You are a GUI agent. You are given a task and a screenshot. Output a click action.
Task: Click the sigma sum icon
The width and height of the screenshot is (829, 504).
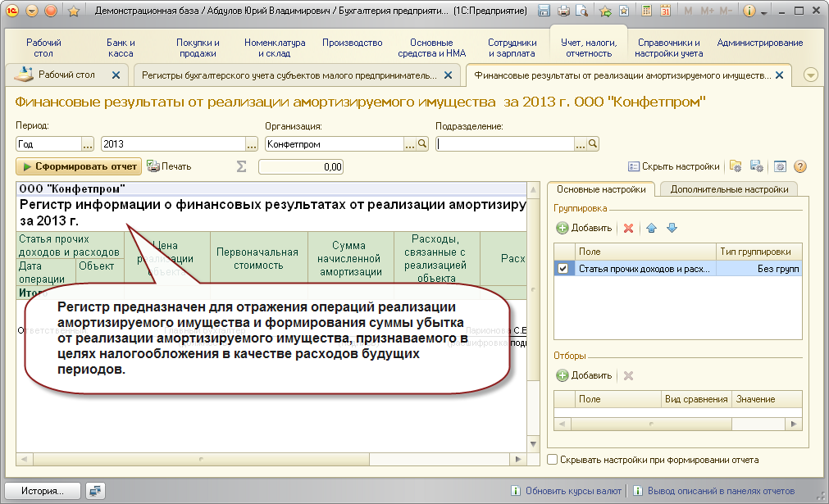(x=241, y=166)
